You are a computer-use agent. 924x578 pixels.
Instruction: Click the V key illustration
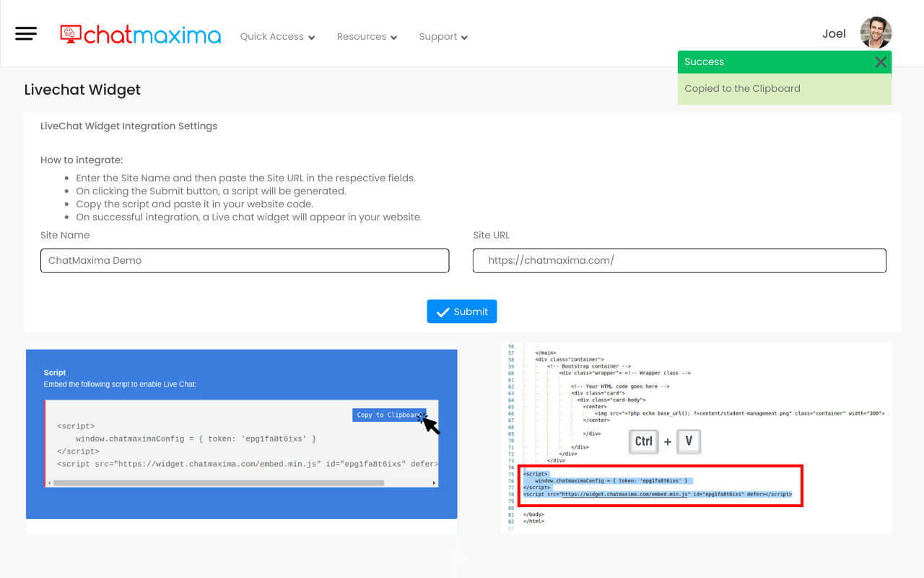coord(689,441)
